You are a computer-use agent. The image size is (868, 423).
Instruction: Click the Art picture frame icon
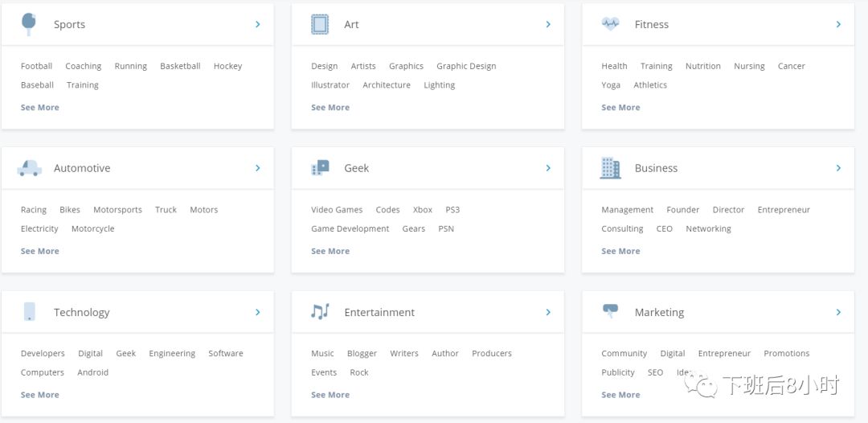(x=320, y=24)
